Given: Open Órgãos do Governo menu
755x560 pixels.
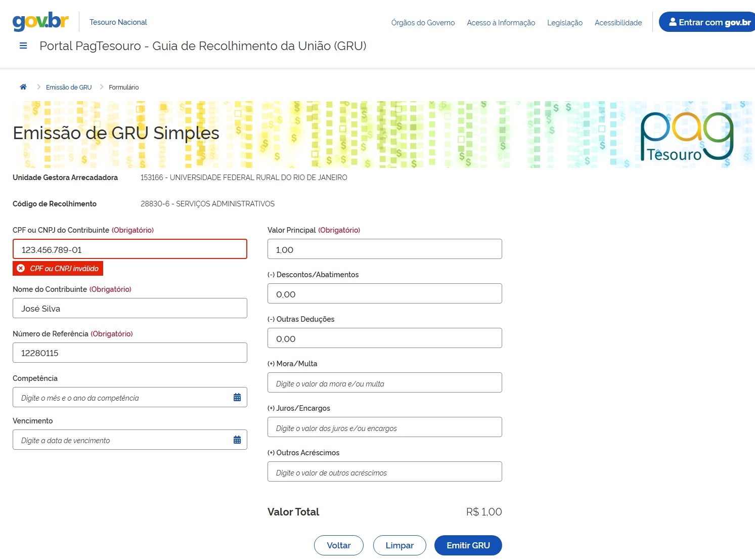Looking at the screenshot, I should (x=423, y=23).
